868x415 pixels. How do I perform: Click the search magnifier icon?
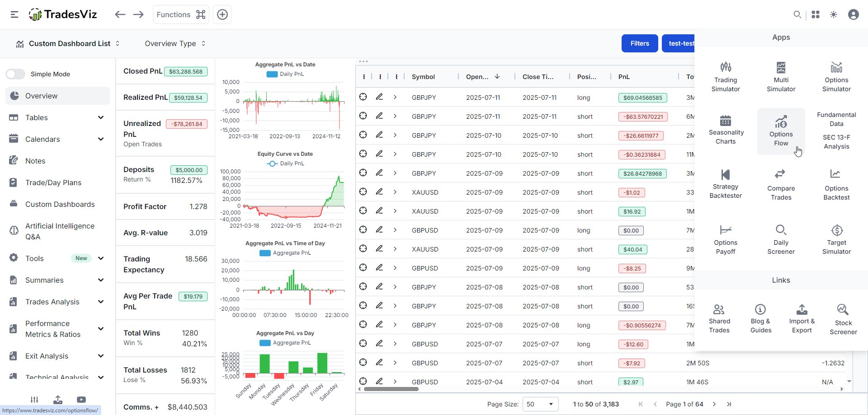[797, 14]
